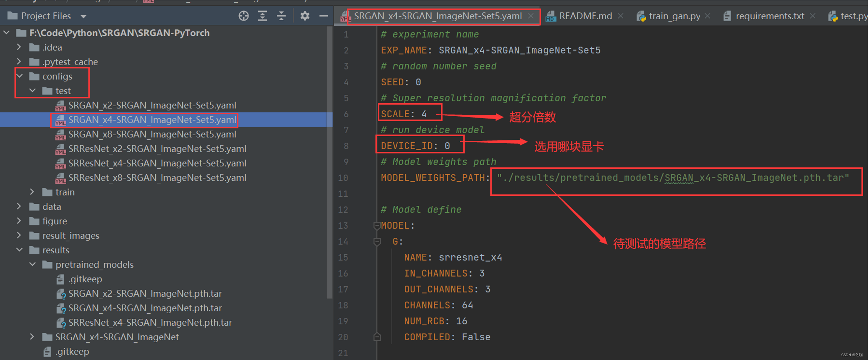Select SRGAN_x4-SRGAN_ImageNet.pth.tar under pretrained_models

point(145,308)
